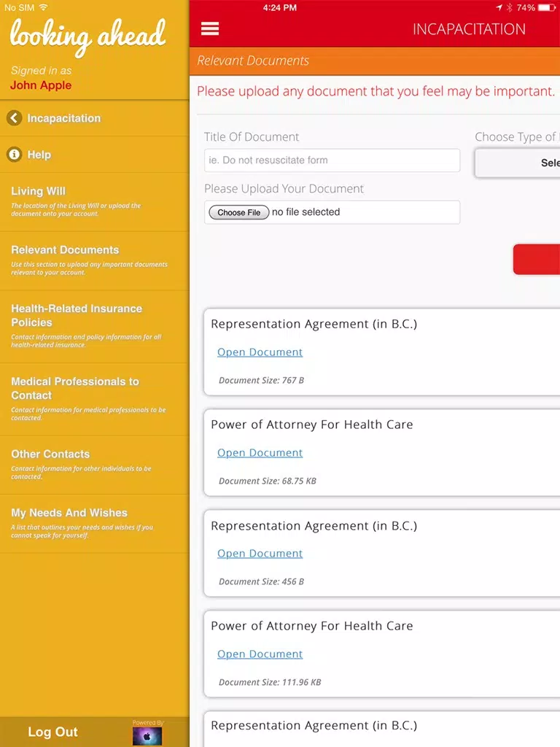Tap the last partially visible Representation Agreement title
This screenshot has width=560, height=747.
(314, 726)
